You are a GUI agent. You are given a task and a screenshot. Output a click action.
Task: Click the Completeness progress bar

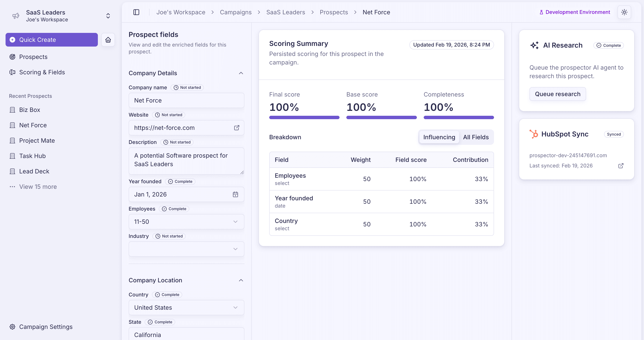(x=458, y=117)
